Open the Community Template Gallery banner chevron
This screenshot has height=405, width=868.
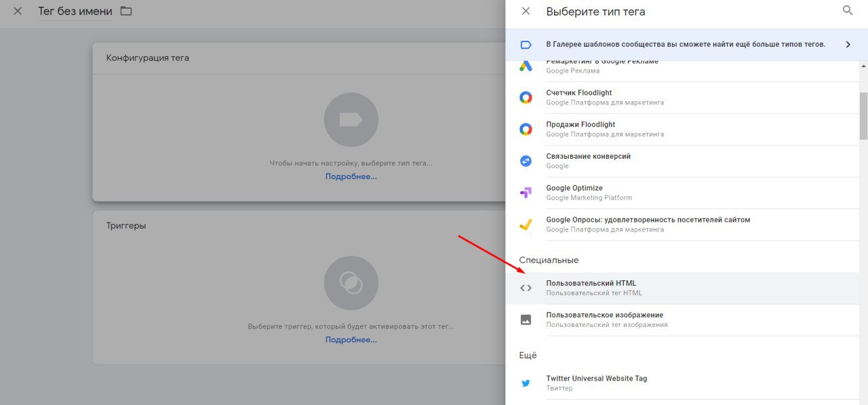coord(848,45)
